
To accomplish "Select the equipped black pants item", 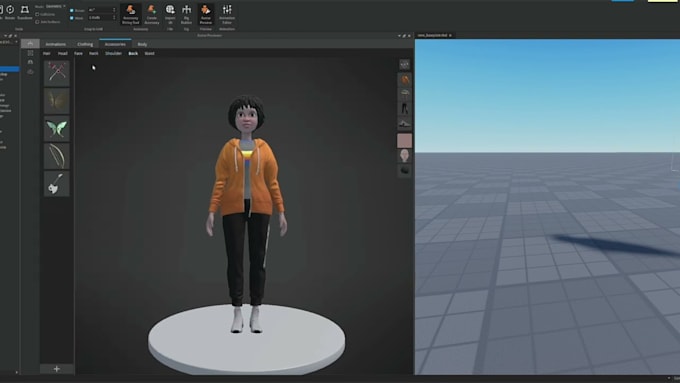I will 405,109.
